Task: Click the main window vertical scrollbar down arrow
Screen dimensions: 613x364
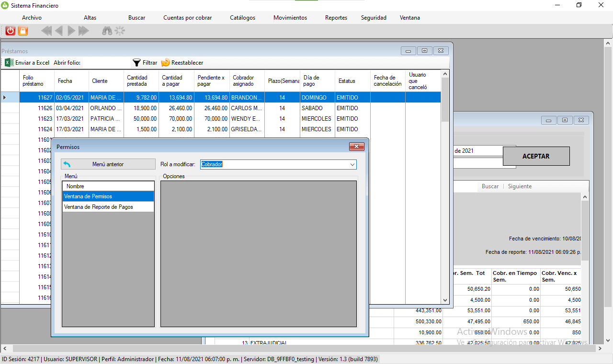Action: coord(608,340)
